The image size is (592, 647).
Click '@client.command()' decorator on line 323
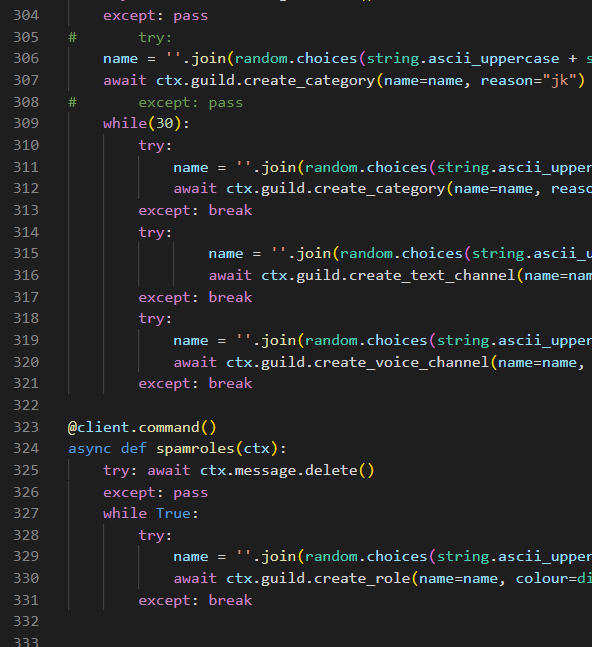pos(142,427)
